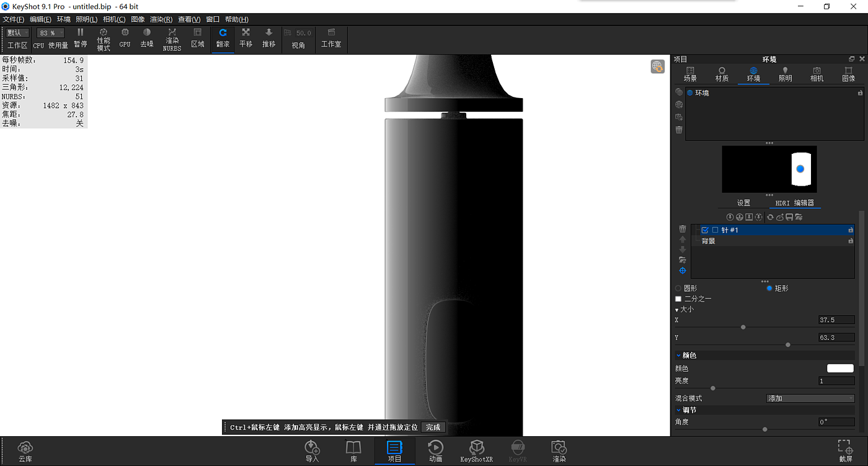Open the render (渲染) dialog
868x466 pixels.
tap(559, 451)
